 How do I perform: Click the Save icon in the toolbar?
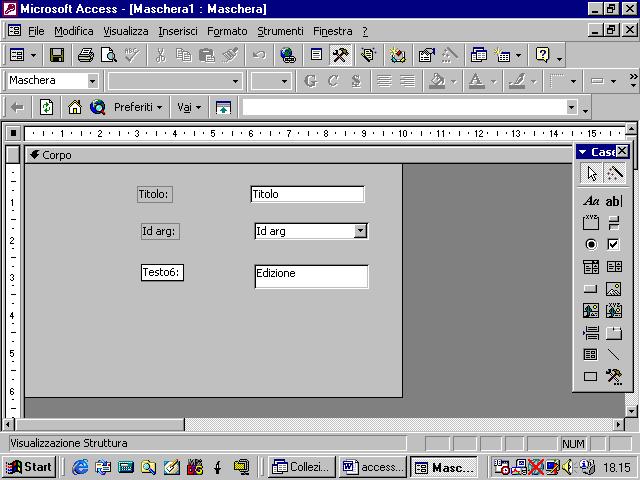[57, 55]
